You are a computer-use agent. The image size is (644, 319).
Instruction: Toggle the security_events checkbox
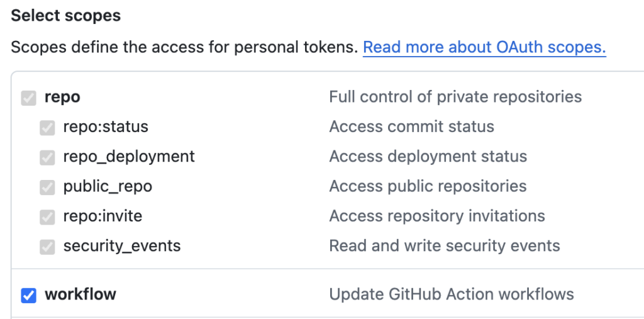pos(48,247)
